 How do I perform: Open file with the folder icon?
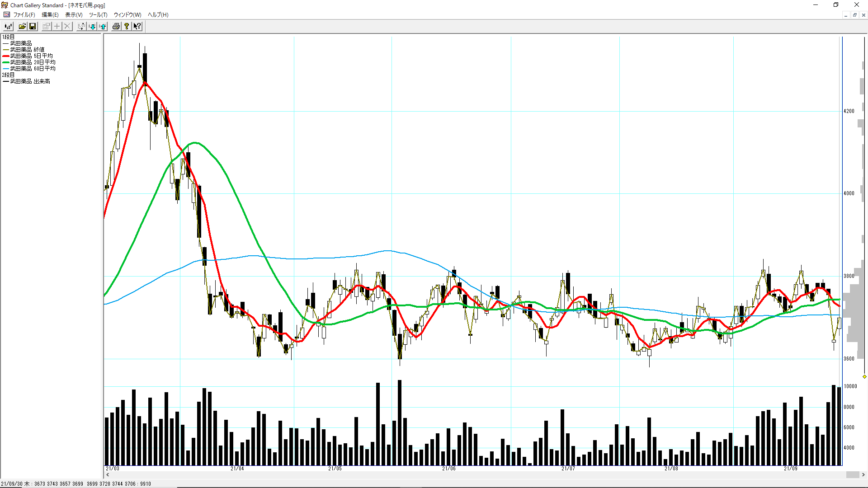point(22,26)
